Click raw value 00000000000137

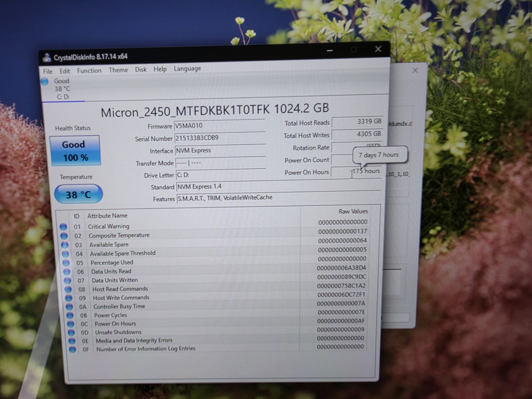(342, 231)
